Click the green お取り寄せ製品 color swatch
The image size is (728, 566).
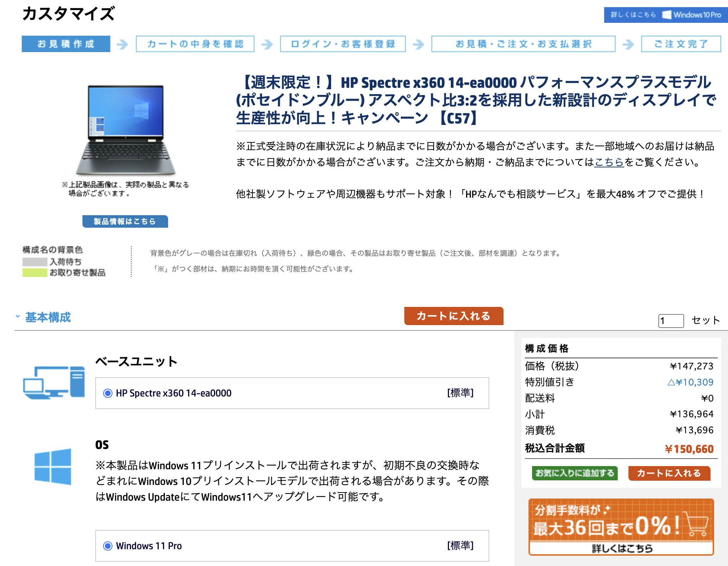tap(35, 273)
